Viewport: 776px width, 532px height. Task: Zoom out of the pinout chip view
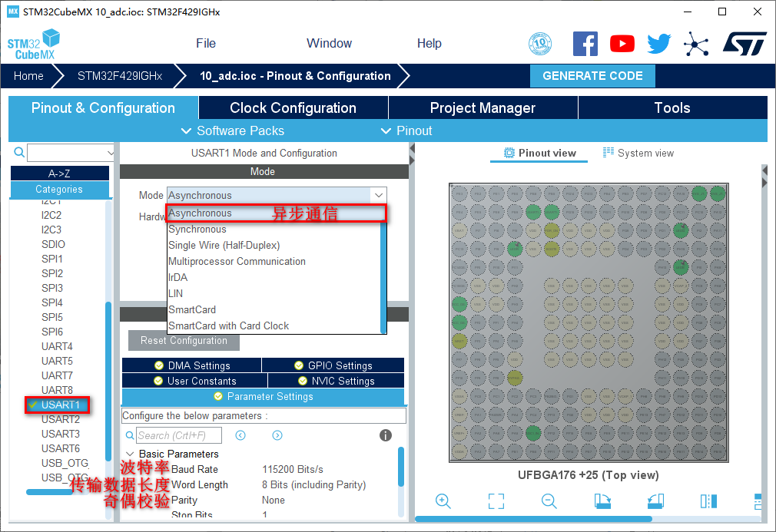(x=549, y=501)
